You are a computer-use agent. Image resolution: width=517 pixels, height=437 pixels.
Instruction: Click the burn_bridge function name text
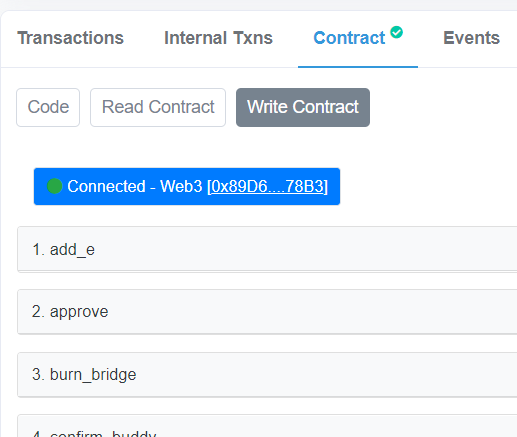tap(93, 375)
